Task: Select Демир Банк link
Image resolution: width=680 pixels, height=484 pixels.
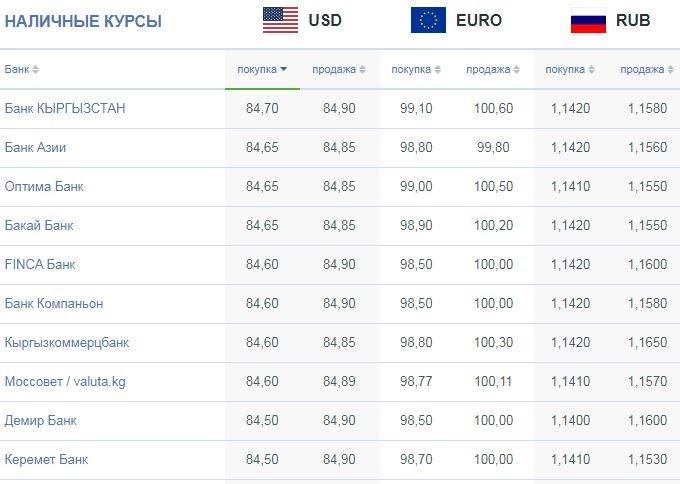Action: 40,421
